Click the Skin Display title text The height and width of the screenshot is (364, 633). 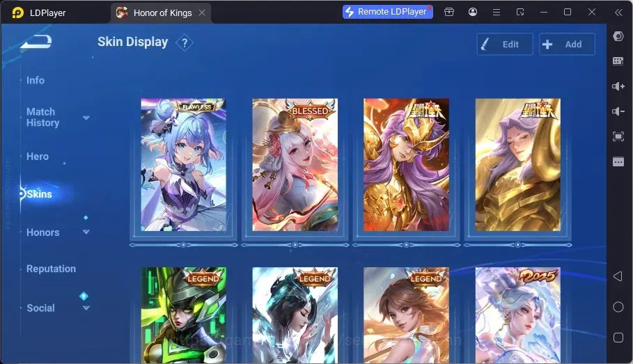click(x=132, y=42)
